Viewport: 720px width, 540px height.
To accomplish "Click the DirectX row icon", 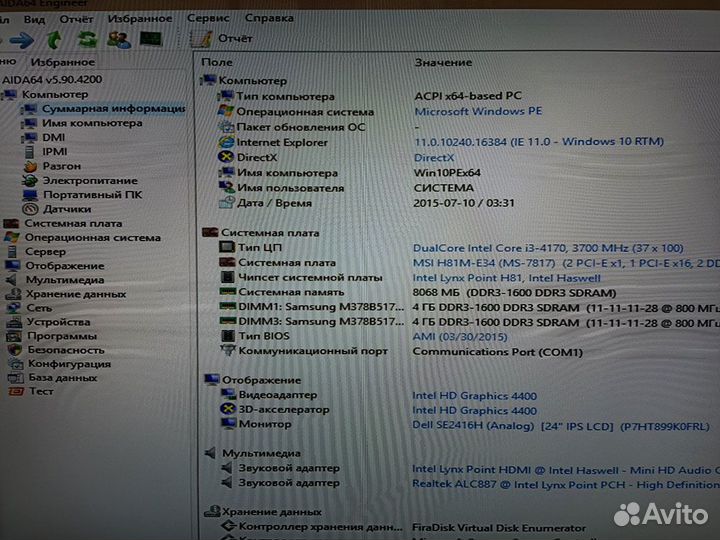I will [225, 157].
